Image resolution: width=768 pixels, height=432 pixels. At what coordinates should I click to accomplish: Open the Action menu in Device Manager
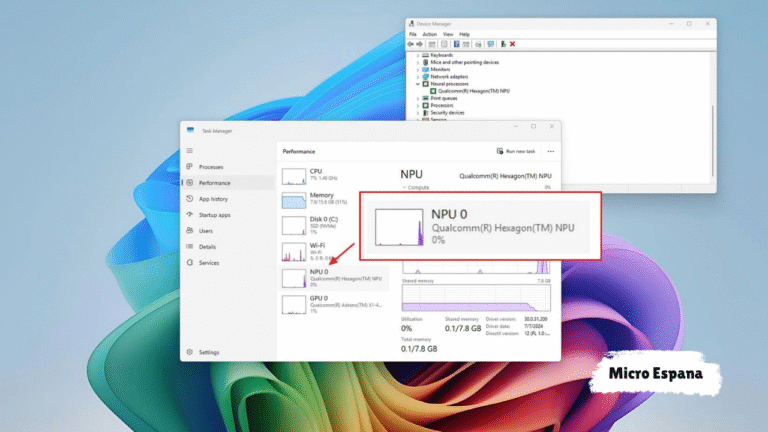[429, 34]
